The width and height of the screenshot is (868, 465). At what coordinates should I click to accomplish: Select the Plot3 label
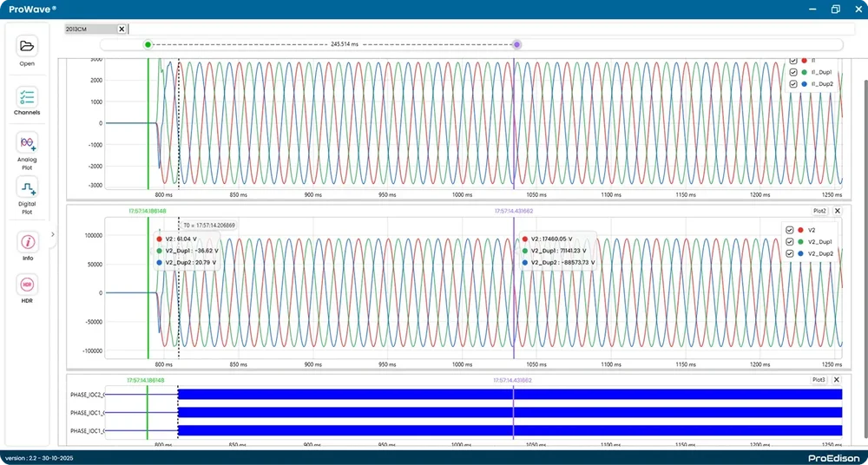(819, 379)
